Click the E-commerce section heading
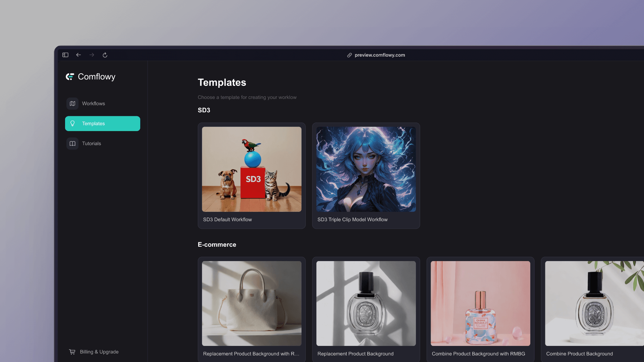Viewport: 644px width, 362px height. coord(217,245)
